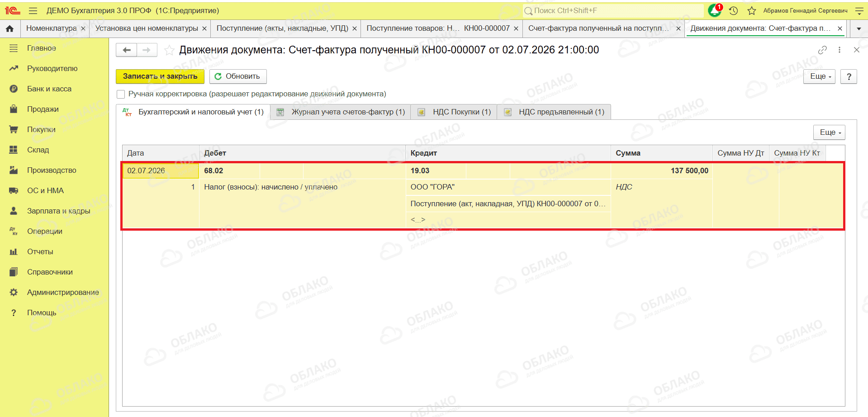Viewport: 868px width, 417px height.
Task: Open Справочники section
Action: point(50,272)
